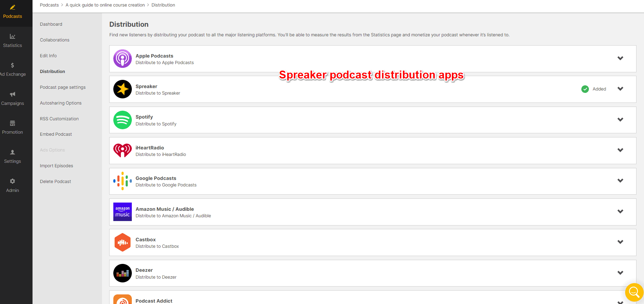Open the Campaigns megaphone icon
The height and width of the screenshot is (304, 644).
(13, 94)
